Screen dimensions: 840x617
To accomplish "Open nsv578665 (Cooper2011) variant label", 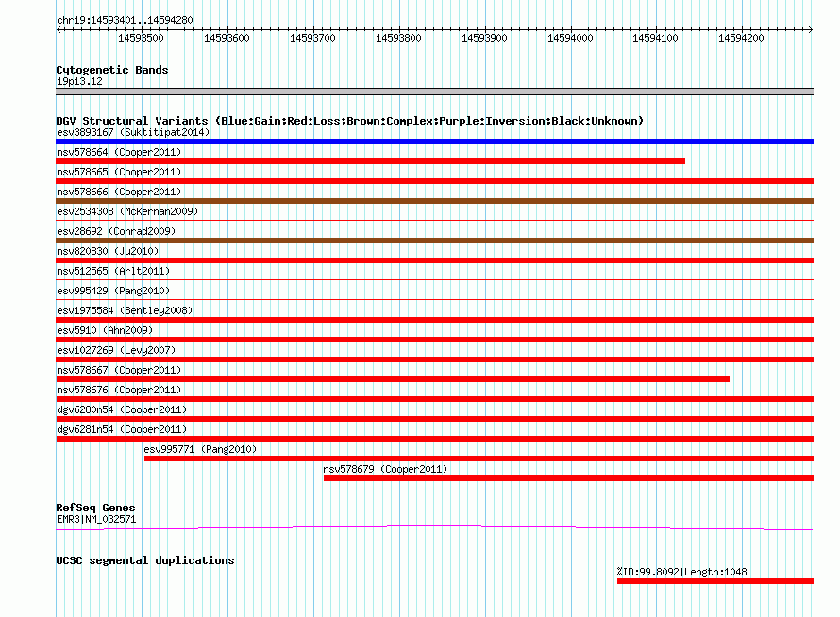I will (119, 172).
